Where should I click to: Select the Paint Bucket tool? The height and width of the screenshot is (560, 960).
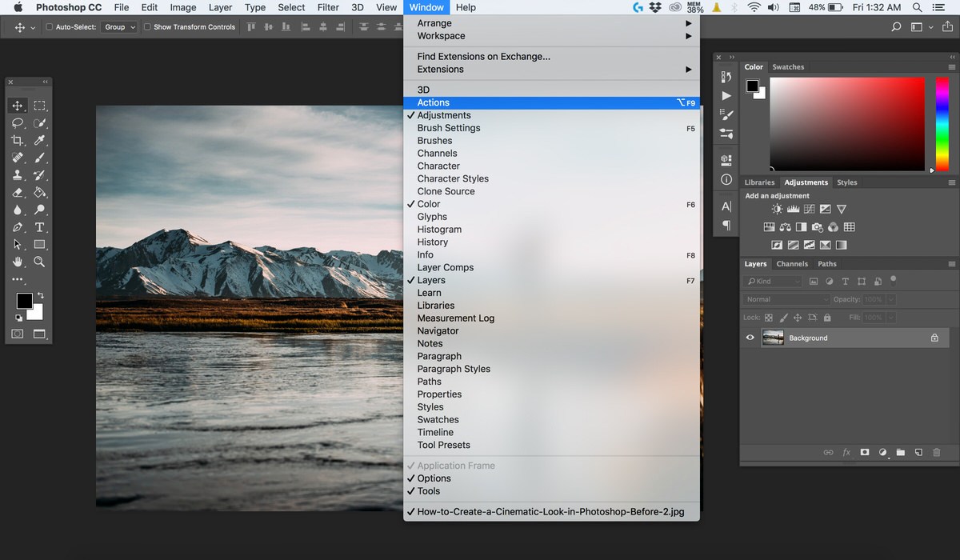click(x=39, y=193)
